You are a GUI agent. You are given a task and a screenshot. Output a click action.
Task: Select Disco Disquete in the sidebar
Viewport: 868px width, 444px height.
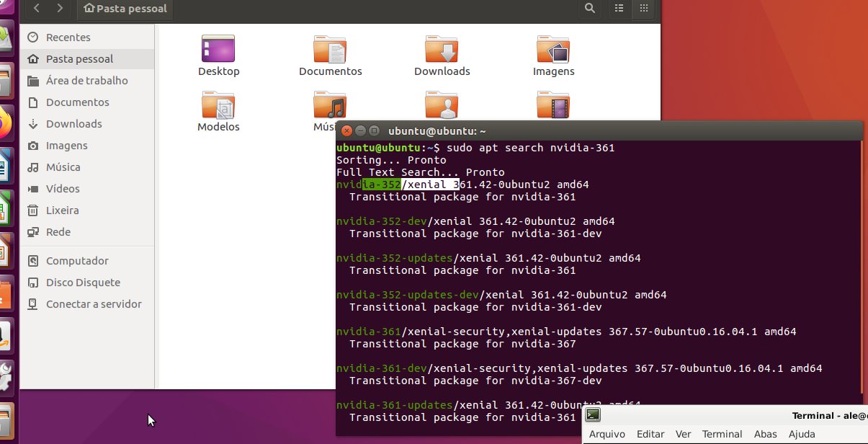click(x=87, y=283)
